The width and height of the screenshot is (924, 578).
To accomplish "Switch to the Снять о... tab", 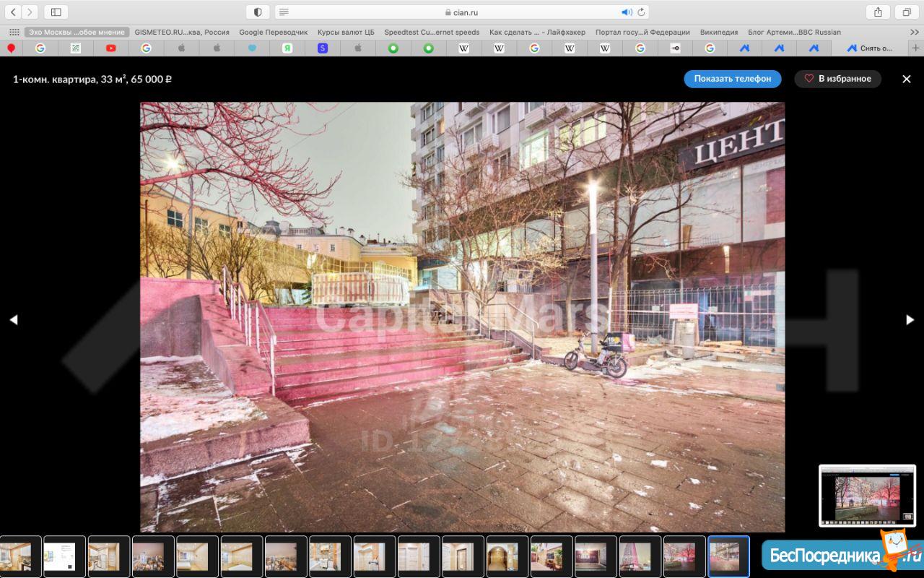I will [870, 48].
